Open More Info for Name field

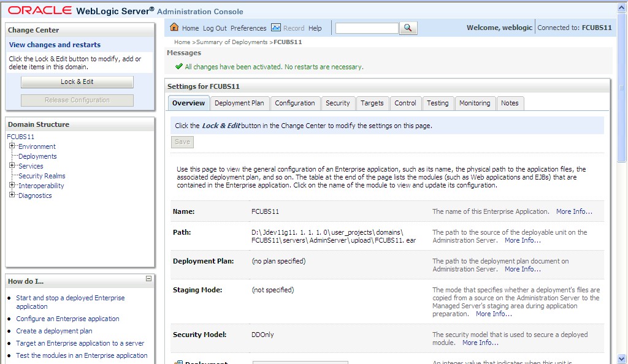(x=574, y=211)
